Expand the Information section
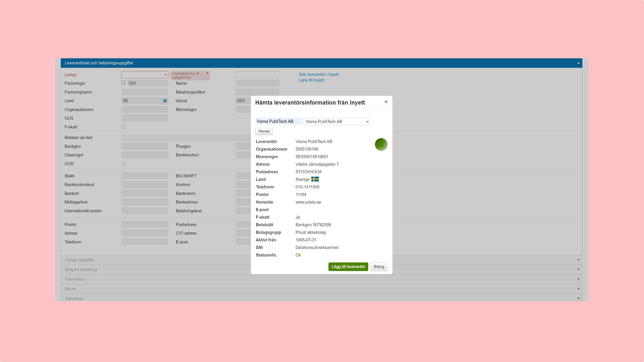Image resolution: width=644 pixels, height=362 pixels. click(x=321, y=280)
